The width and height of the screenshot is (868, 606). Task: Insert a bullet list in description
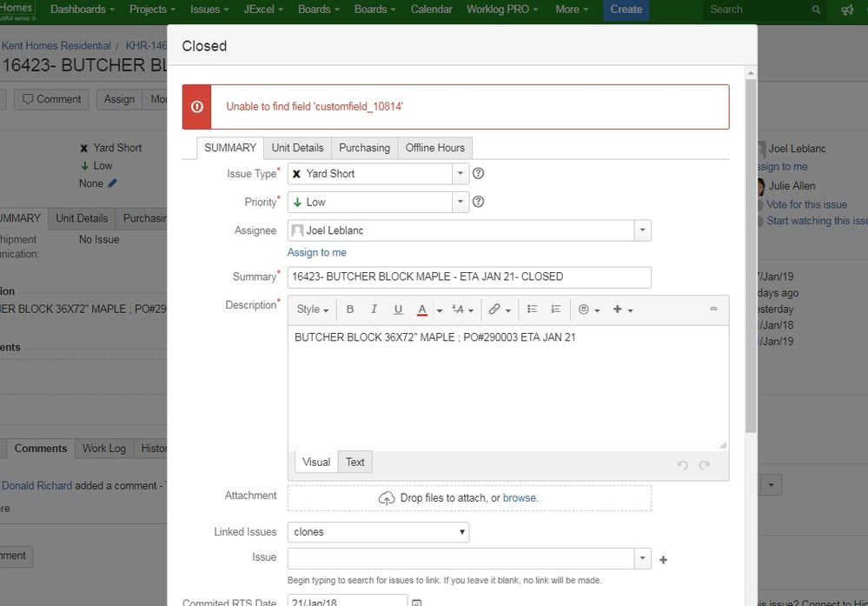pyautogui.click(x=532, y=310)
